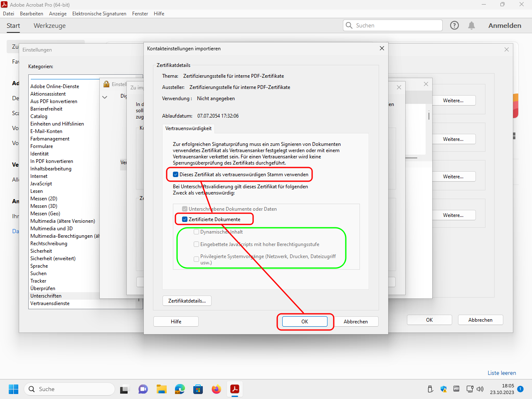The width and height of the screenshot is (532, 399).
Task: Open Microsoft Store from the taskbar
Action: tap(198, 389)
